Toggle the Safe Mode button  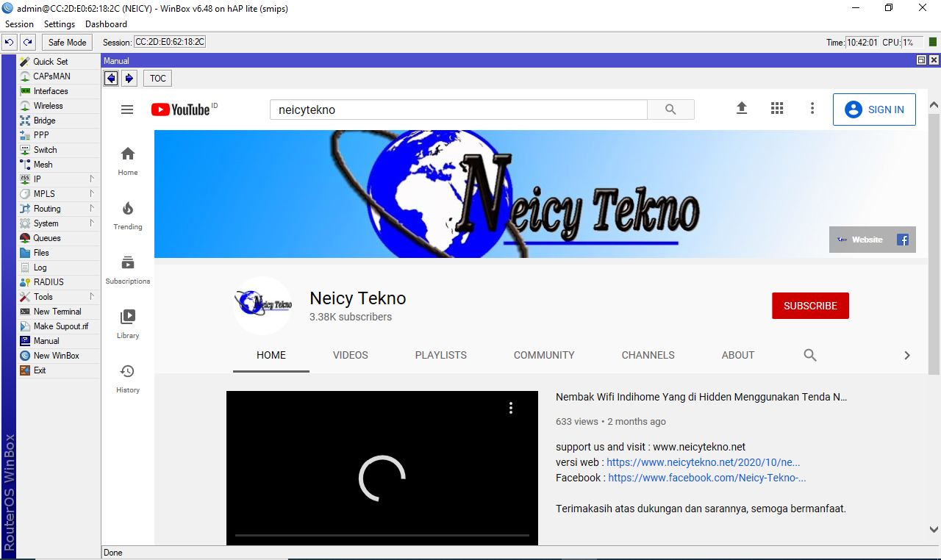pos(68,43)
